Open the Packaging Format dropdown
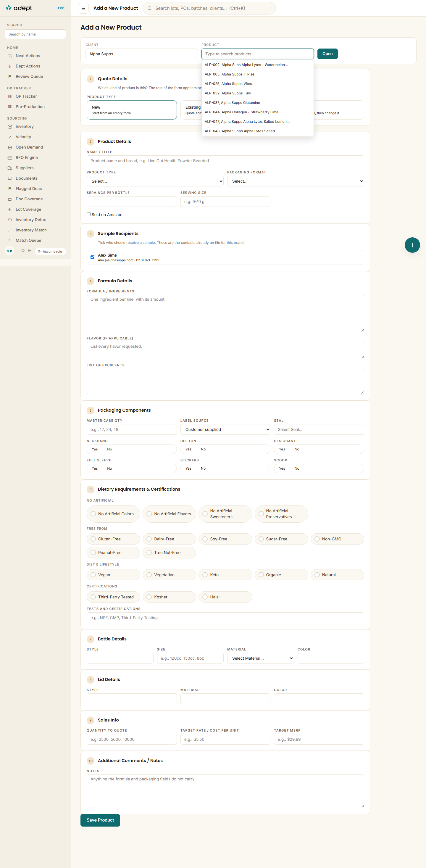This screenshot has height=868, width=426. [295, 181]
